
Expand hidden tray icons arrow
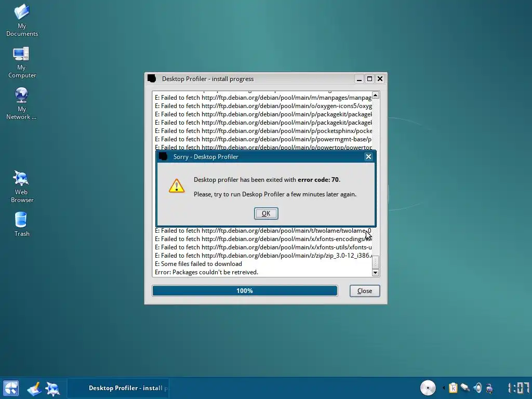[444, 388]
